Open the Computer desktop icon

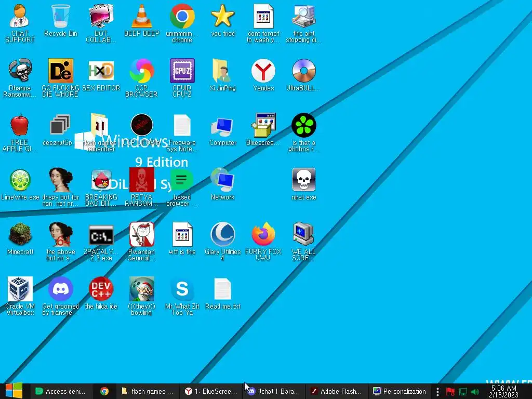(x=222, y=129)
